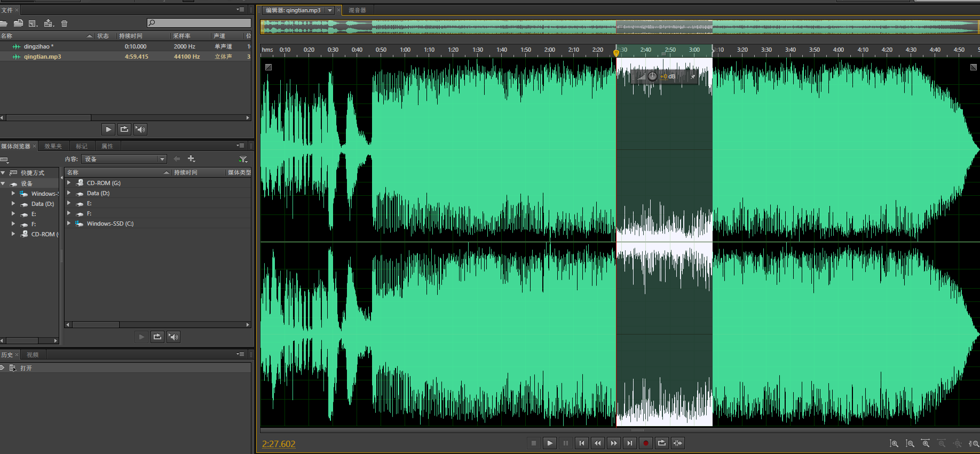
Task: Toggle skip selection button in transport
Action: [x=678, y=443]
